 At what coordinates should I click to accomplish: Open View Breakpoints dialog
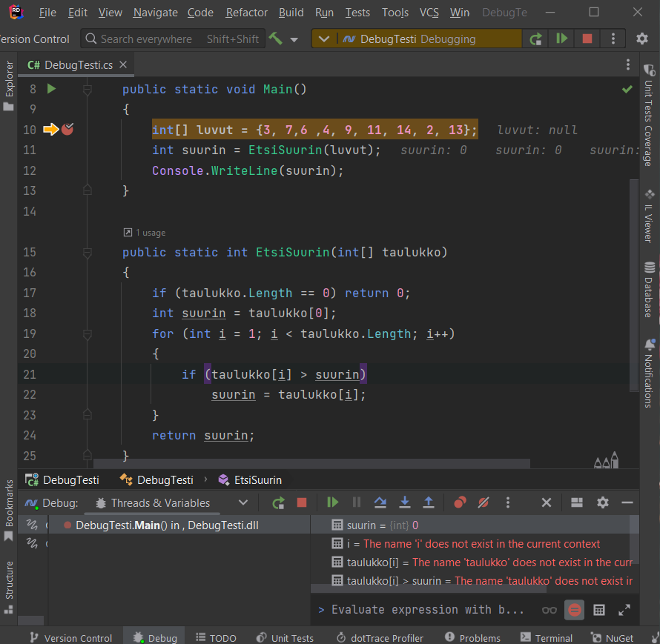coord(460,502)
